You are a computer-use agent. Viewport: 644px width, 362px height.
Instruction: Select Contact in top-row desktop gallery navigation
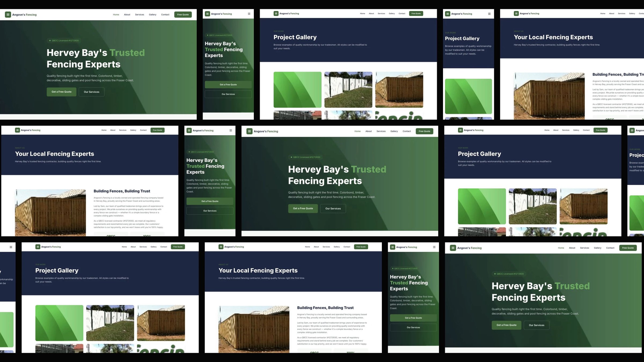(402, 13)
